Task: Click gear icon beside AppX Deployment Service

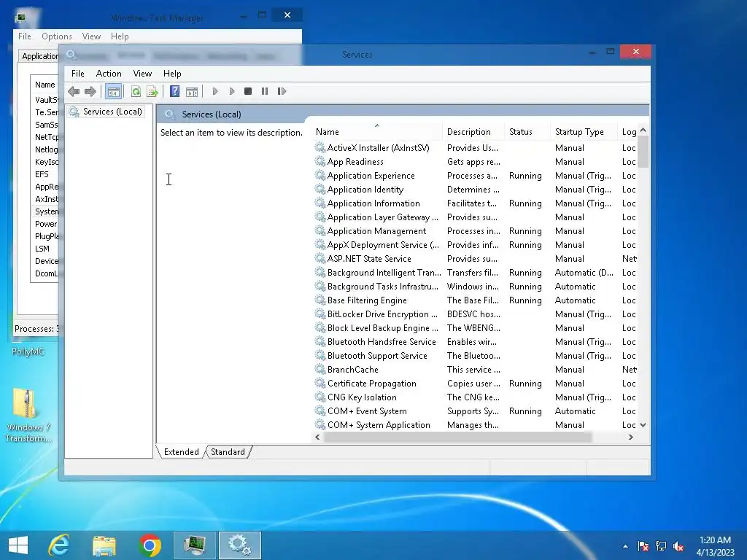Action: pos(320,245)
